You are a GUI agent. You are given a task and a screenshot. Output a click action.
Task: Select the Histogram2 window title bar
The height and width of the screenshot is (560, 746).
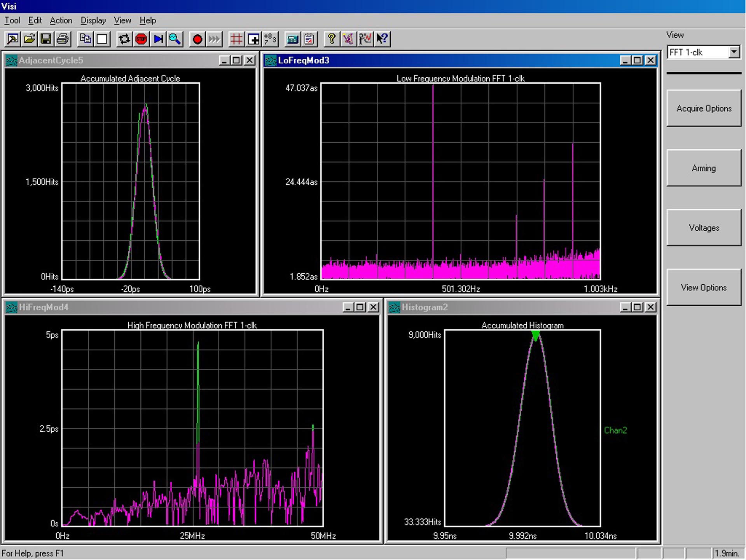522,307
